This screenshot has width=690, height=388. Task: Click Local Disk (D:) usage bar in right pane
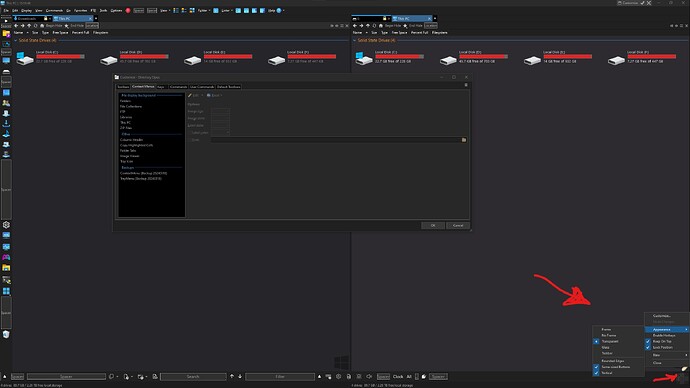(483, 56)
